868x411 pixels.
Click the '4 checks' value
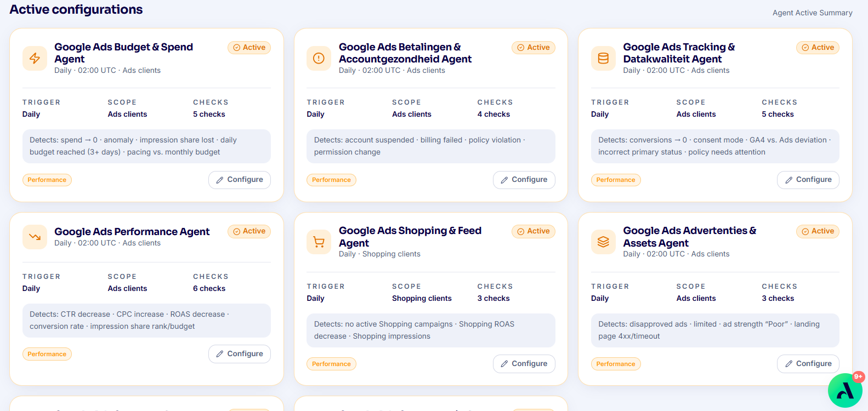pos(493,115)
